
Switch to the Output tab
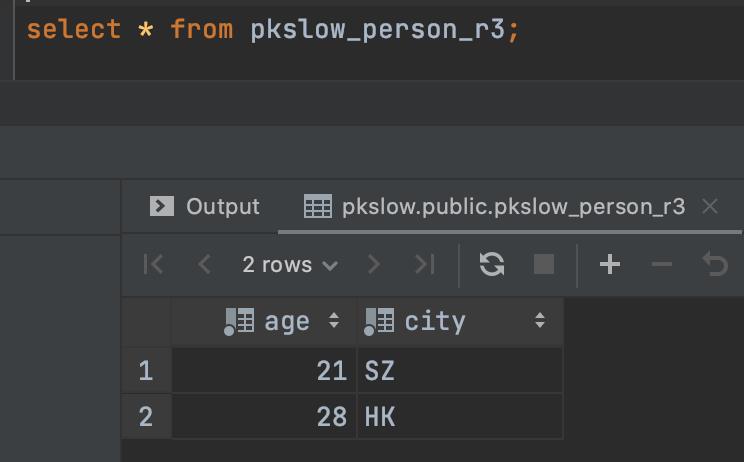pyautogui.click(x=205, y=206)
